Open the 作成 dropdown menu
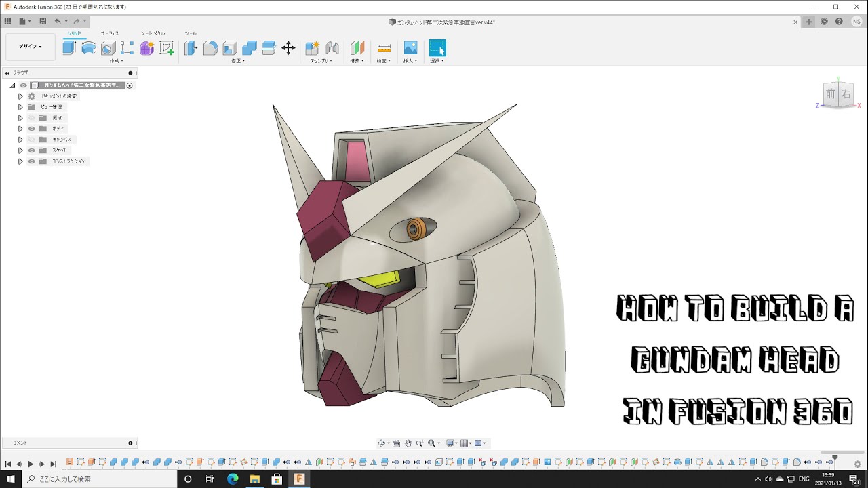Image resolution: width=868 pixels, height=488 pixels. (116, 61)
